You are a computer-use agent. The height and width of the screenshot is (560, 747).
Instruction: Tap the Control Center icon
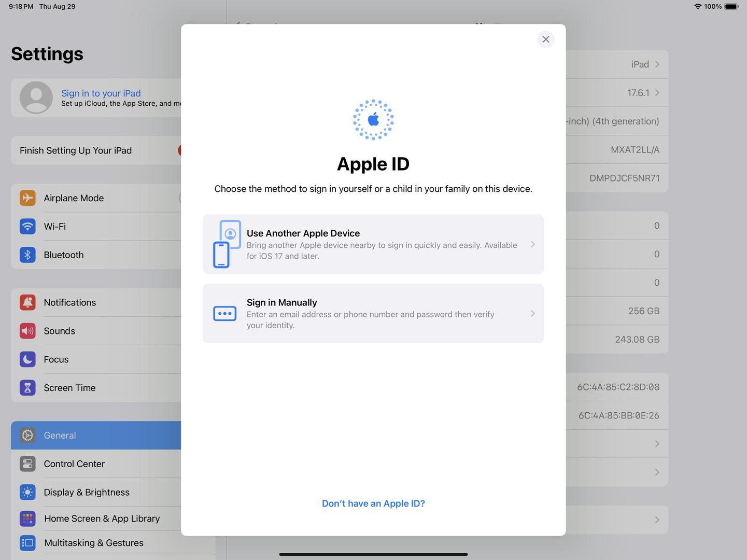click(27, 464)
